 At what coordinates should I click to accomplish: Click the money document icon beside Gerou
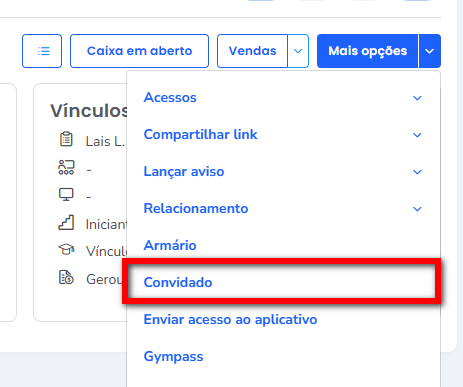tap(66, 277)
